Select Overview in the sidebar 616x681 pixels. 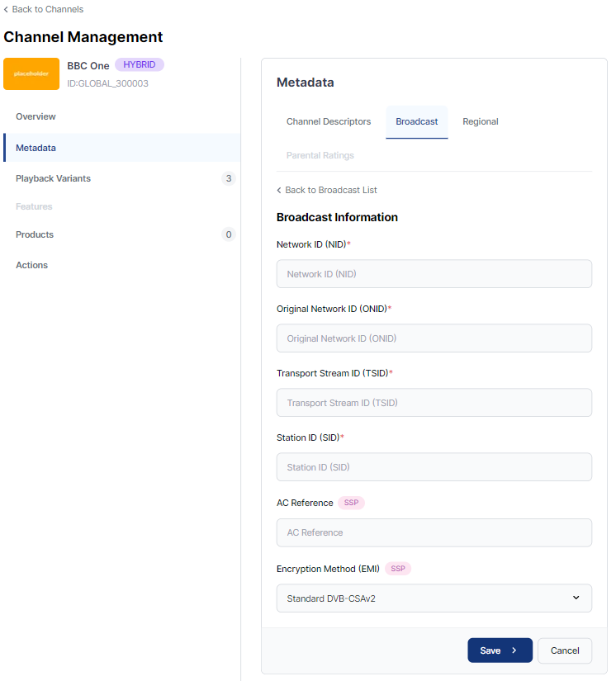coord(36,116)
